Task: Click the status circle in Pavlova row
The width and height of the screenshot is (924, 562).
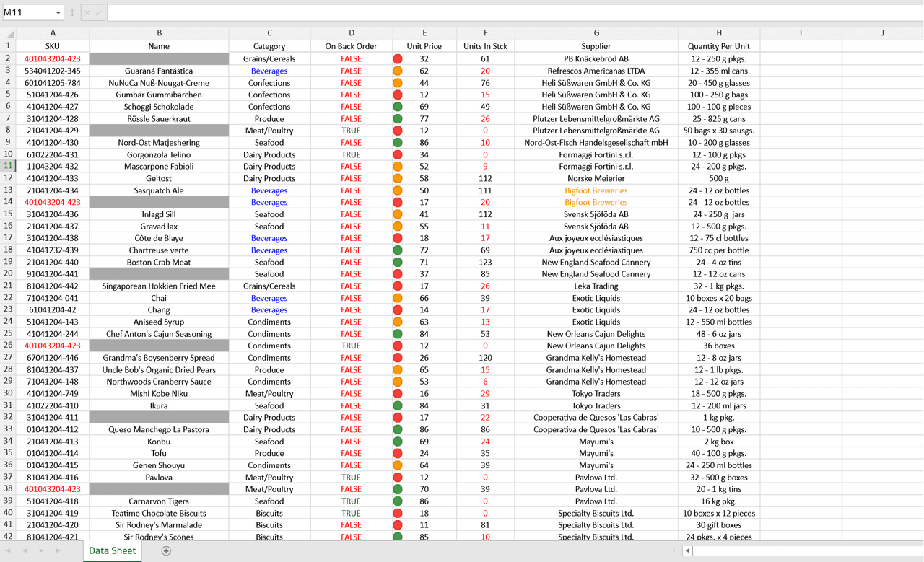Action: [x=398, y=477]
